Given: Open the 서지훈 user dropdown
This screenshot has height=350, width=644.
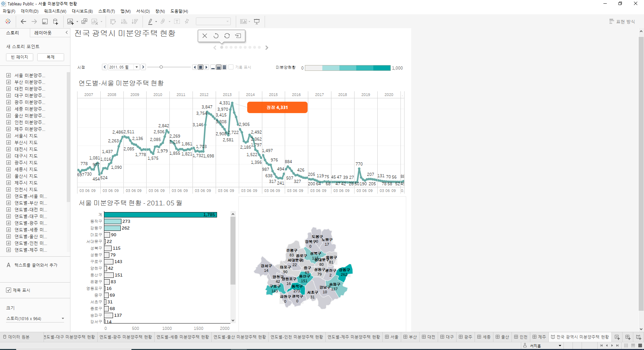Looking at the screenshot, I should coord(560,346).
